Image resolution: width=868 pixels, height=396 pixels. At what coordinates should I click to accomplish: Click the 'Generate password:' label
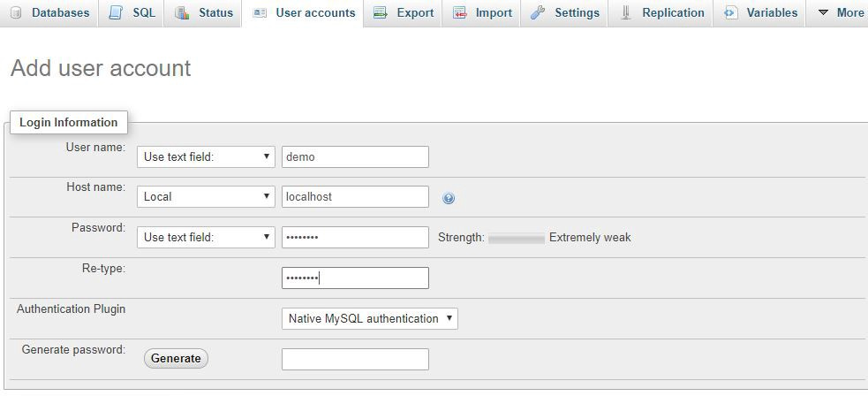click(73, 349)
